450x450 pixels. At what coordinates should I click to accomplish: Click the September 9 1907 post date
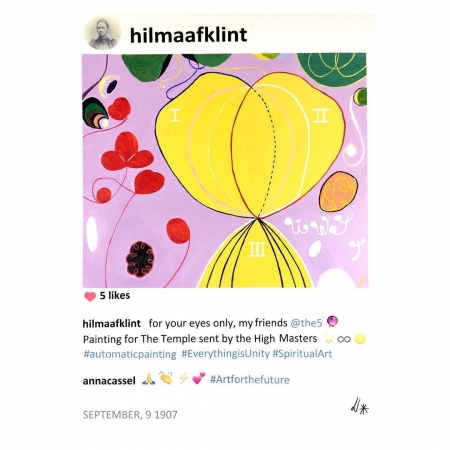tap(130, 415)
